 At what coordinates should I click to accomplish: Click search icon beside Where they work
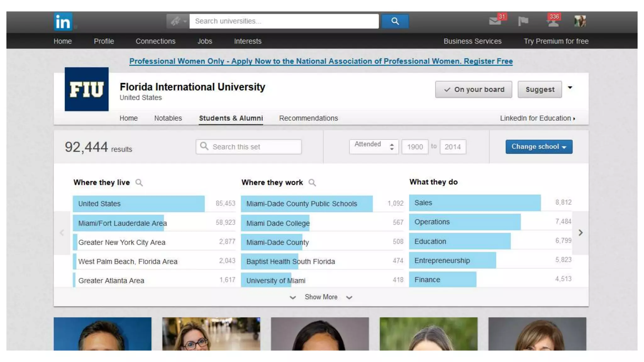click(312, 183)
